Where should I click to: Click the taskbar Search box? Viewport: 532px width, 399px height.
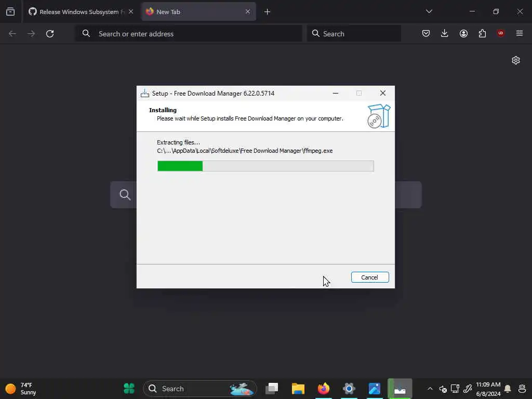click(200, 389)
